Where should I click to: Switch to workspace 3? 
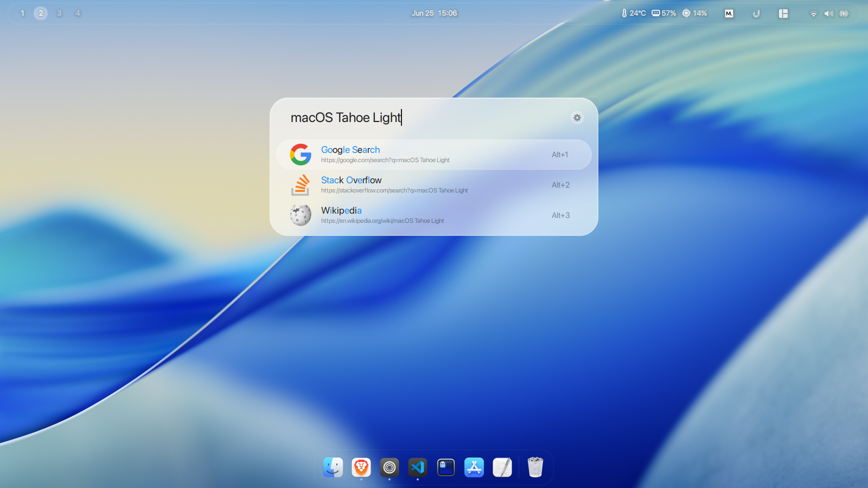(x=59, y=13)
